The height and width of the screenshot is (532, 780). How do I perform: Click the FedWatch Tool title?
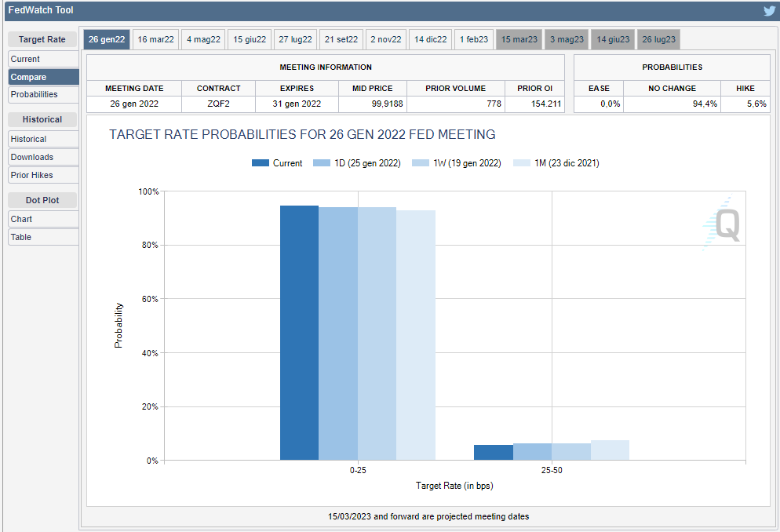tap(41, 10)
